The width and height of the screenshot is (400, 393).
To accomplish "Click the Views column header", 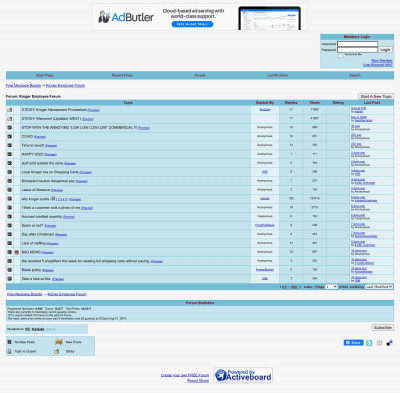I will [314, 103].
